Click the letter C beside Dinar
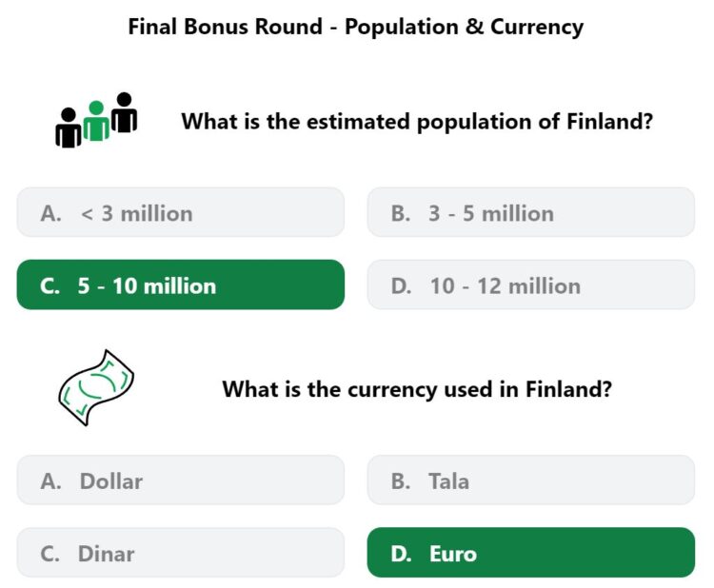 point(50,554)
